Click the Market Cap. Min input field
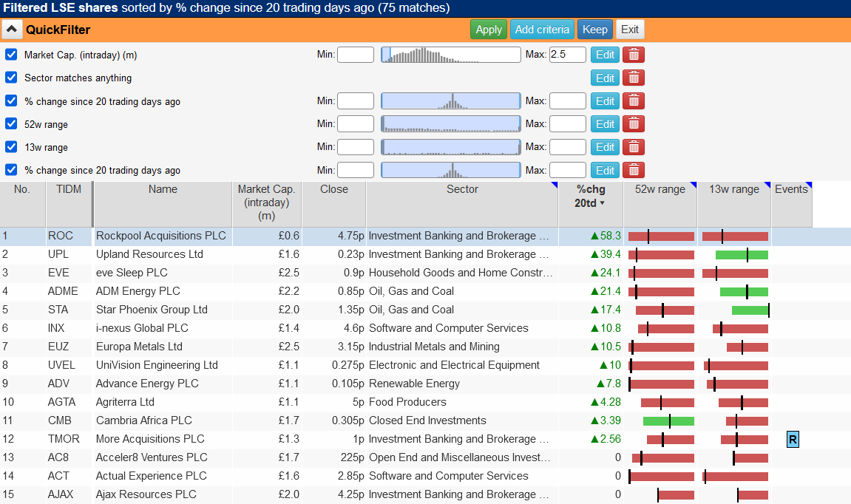The image size is (851, 504). [x=356, y=55]
